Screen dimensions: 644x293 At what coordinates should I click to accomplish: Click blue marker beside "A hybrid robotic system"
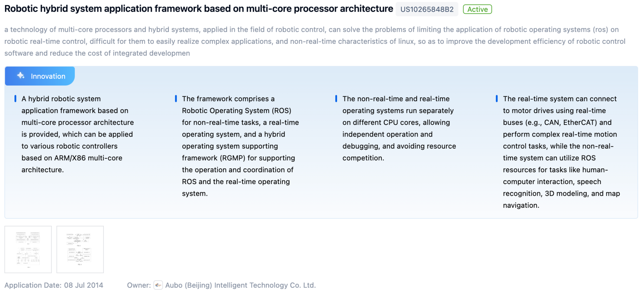point(15,99)
